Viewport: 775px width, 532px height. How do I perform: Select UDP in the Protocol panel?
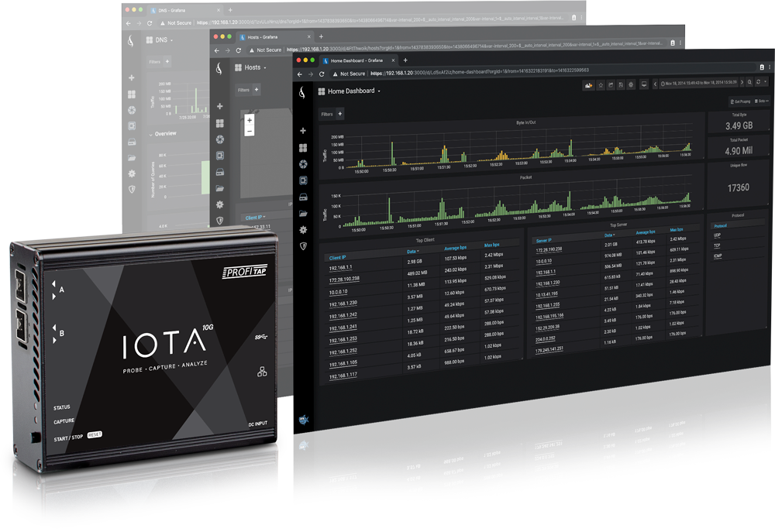(x=717, y=235)
